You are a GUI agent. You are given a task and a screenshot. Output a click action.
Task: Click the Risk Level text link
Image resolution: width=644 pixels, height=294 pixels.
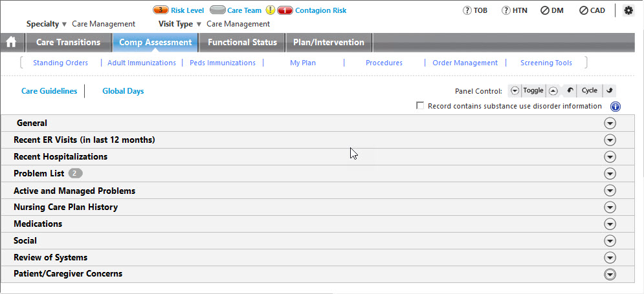pyautogui.click(x=187, y=10)
